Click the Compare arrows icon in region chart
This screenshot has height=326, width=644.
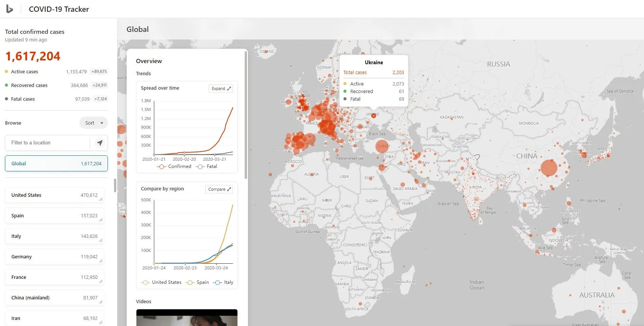pyautogui.click(x=229, y=189)
